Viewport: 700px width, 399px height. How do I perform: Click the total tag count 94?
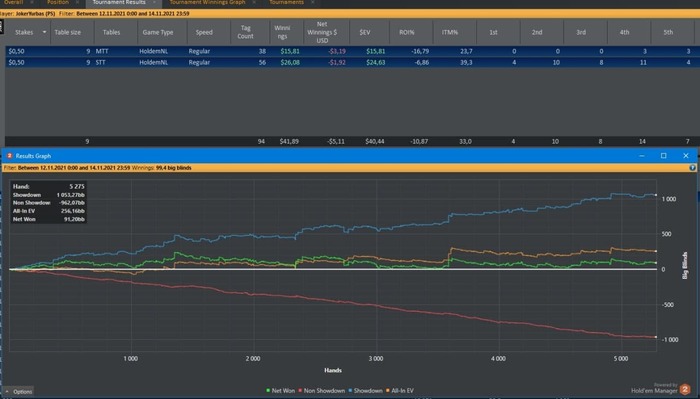coord(261,141)
